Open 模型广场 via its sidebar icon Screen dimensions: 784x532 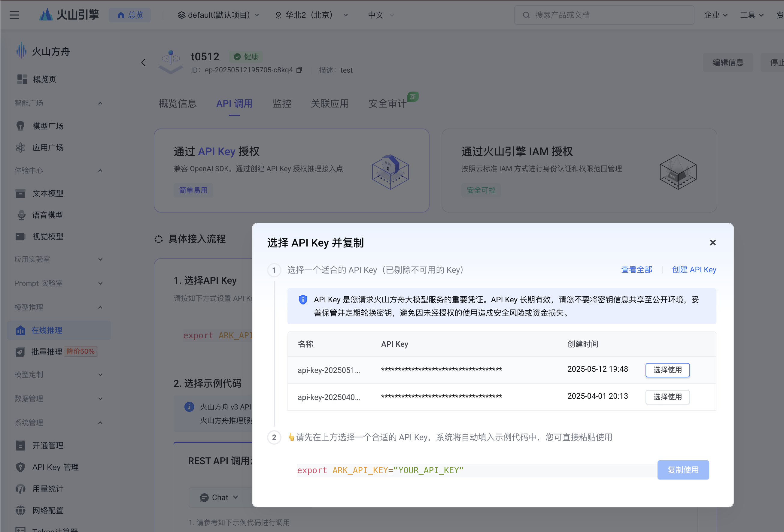coord(21,126)
